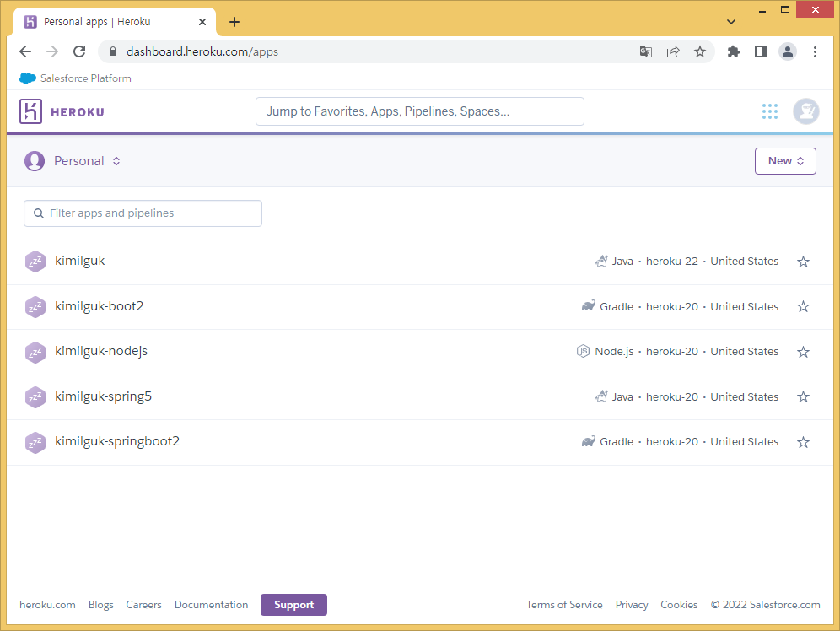Click the Personal account avatar icon
The height and width of the screenshot is (631, 840).
(x=35, y=160)
